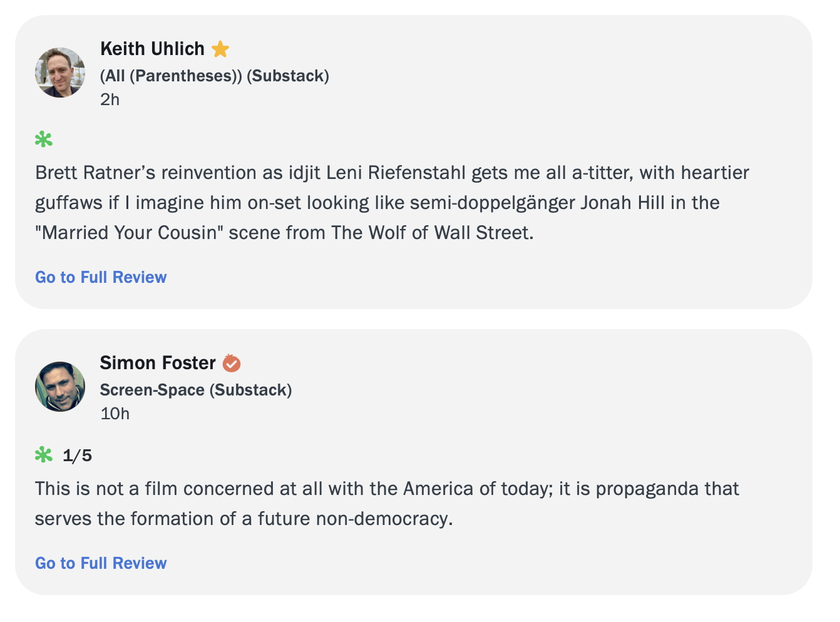Click the 10h timestamp on Simon Foster's review
This screenshot has height=622, width=840.
115,414
